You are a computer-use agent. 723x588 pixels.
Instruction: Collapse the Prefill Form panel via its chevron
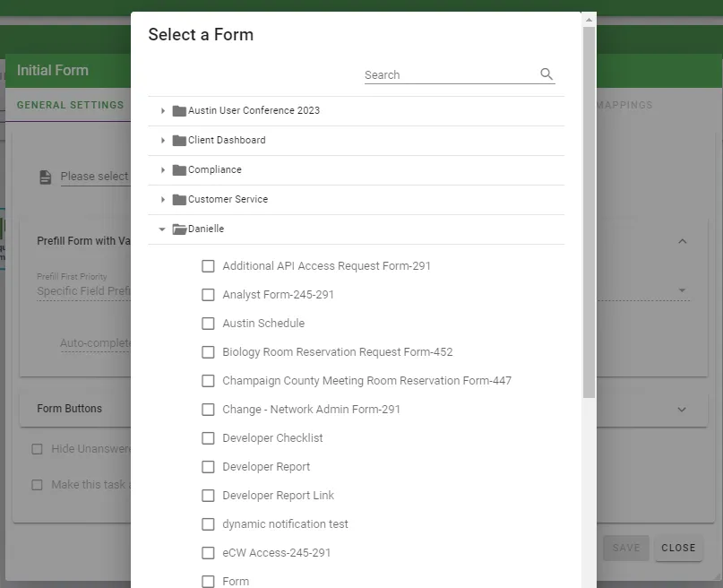point(683,241)
